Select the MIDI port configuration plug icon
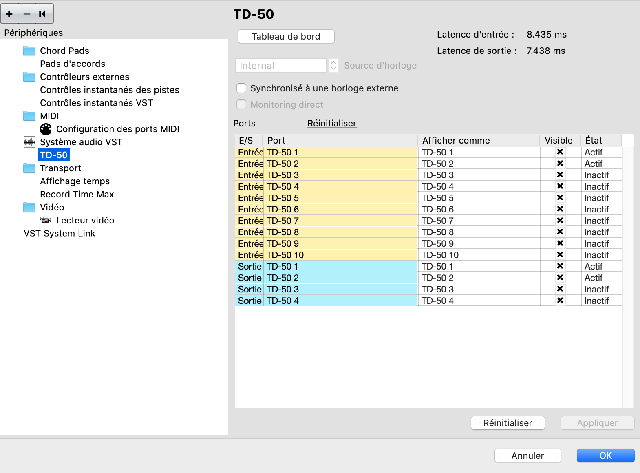This screenshot has height=473, width=640. 46,129
